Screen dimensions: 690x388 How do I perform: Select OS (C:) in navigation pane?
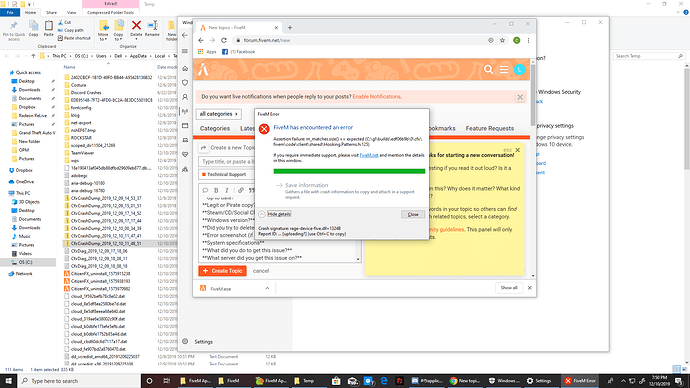[25, 262]
